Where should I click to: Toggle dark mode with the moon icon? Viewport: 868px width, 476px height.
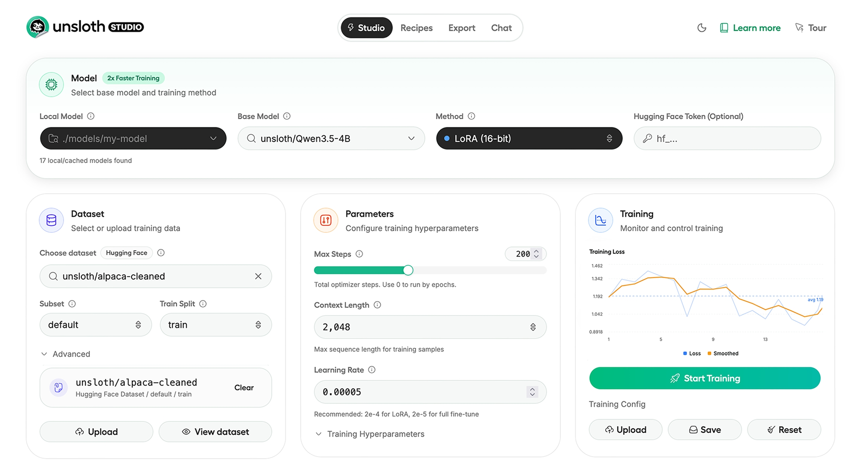click(x=701, y=27)
